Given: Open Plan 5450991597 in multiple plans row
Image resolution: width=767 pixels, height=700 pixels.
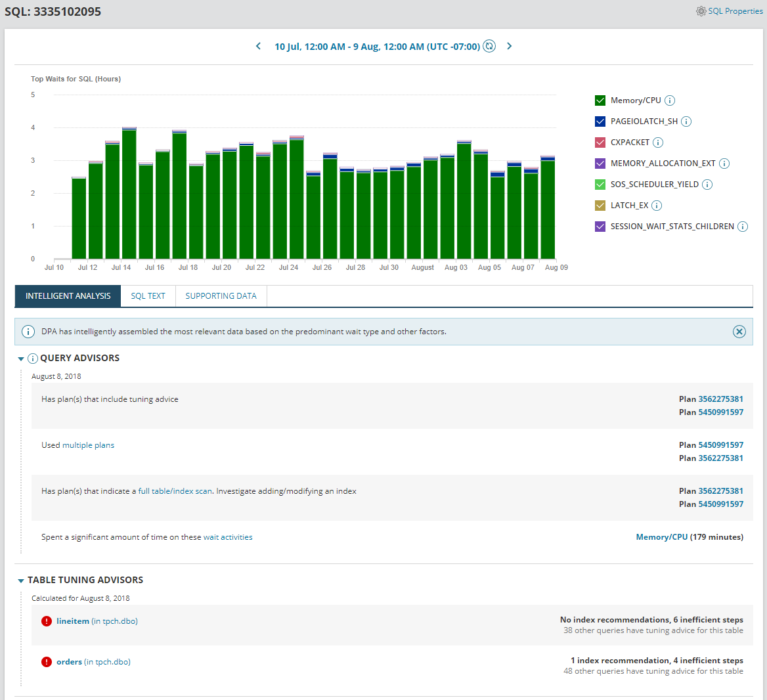Looking at the screenshot, I should click(x=720, y=445).
